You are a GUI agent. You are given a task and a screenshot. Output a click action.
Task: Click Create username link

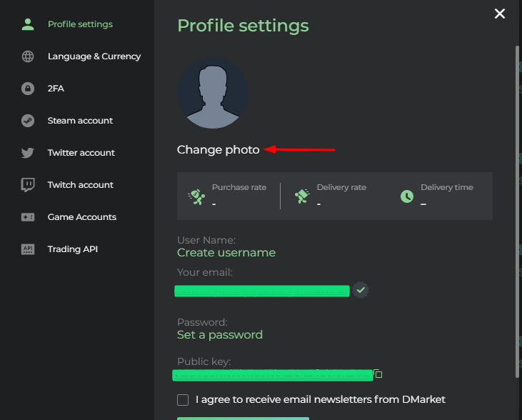(226, 253)
